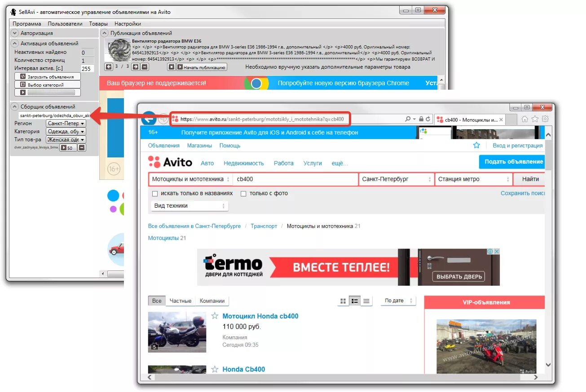Screen dimensions: 586x392
Task: Open the Санкт-Петербург city dropdown on Avito
Action: (396, 179)
